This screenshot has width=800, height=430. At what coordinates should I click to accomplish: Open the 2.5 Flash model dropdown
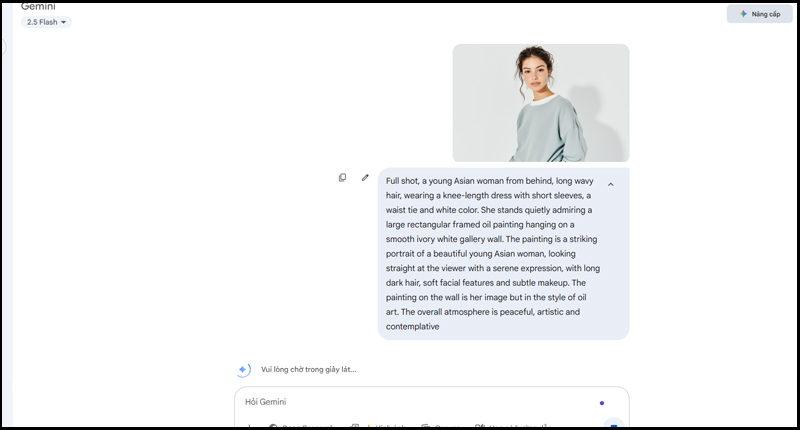point(46,22)
